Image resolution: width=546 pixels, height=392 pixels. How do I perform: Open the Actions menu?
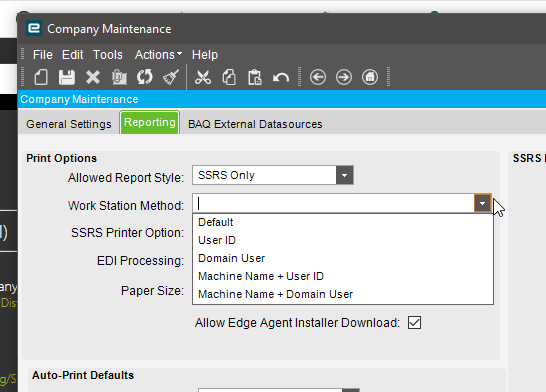point(158,55)
